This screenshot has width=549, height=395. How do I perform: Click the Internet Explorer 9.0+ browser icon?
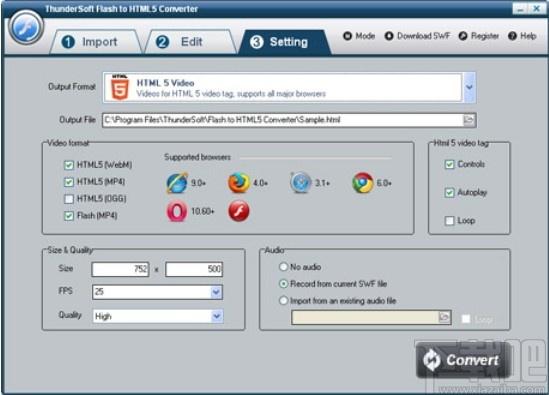177,183
